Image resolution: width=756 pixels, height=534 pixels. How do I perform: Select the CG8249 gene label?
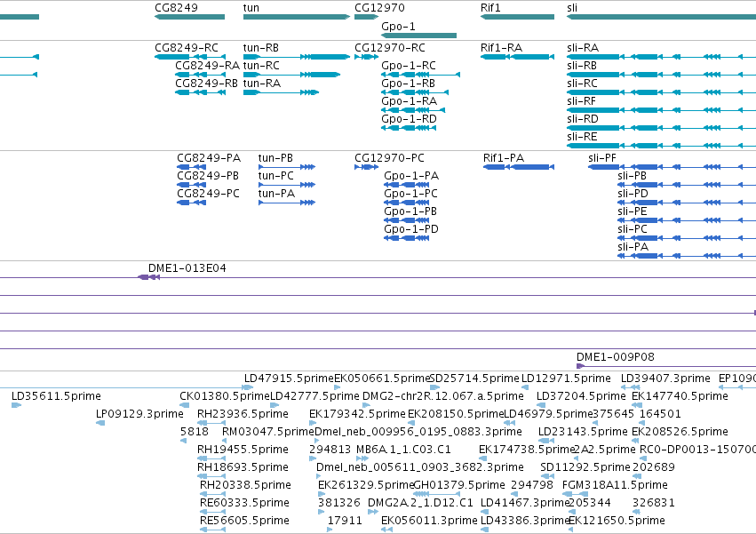coord(176,8)
